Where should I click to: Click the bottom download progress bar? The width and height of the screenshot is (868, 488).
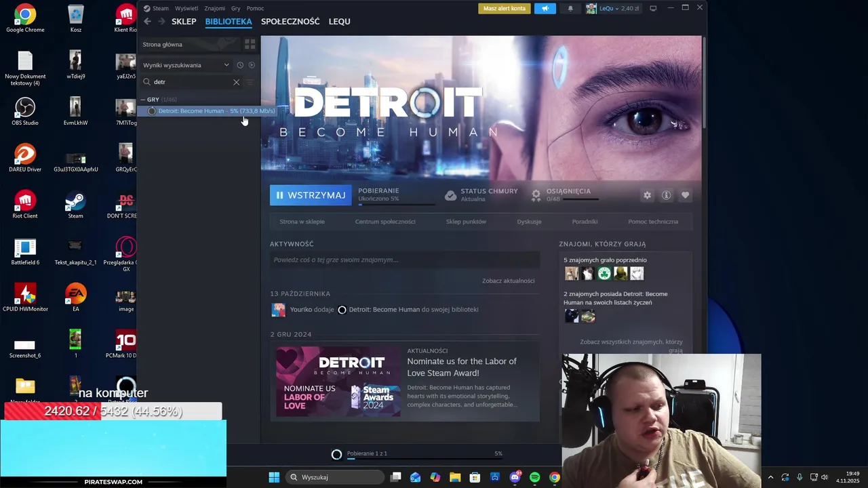tap(425, 459)
